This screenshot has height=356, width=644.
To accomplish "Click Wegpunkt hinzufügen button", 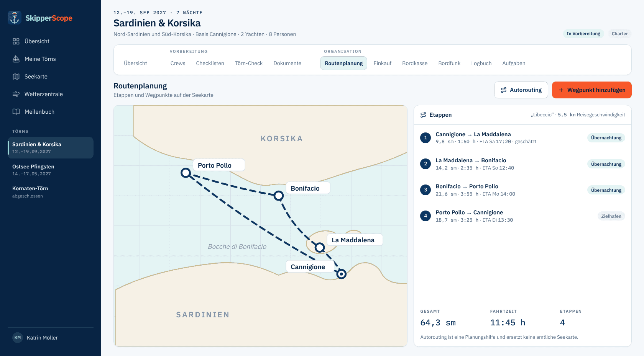I will click(x=591, y=90).
